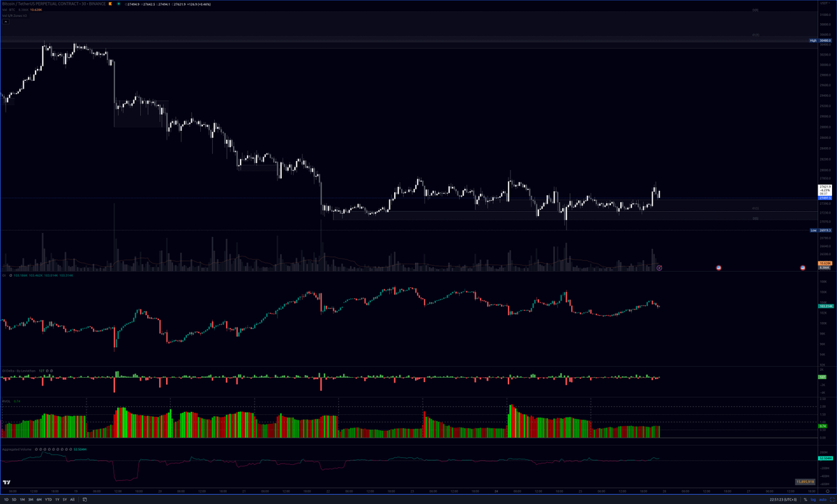The image size is (837, 504).
Task: Click the far-right red emoji sticker icon
Action: 802,268
